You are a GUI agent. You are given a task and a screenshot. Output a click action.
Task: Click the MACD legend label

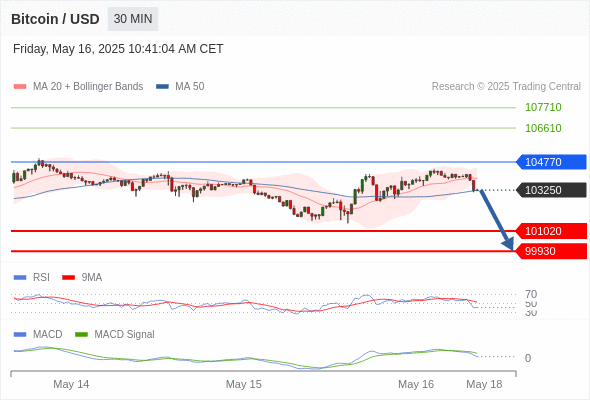click(48, 335)
